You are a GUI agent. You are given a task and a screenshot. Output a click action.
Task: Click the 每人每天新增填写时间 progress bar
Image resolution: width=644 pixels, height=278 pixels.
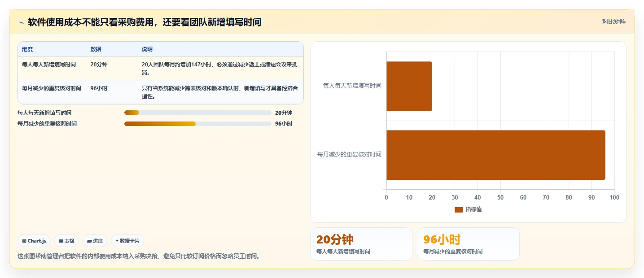(198, 113)
